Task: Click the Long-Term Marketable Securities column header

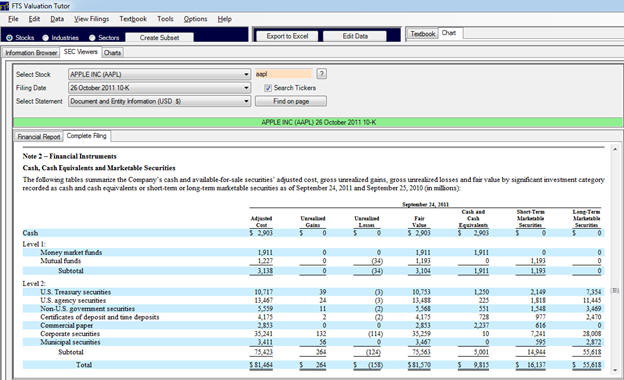Action: [x=587, y=218]
